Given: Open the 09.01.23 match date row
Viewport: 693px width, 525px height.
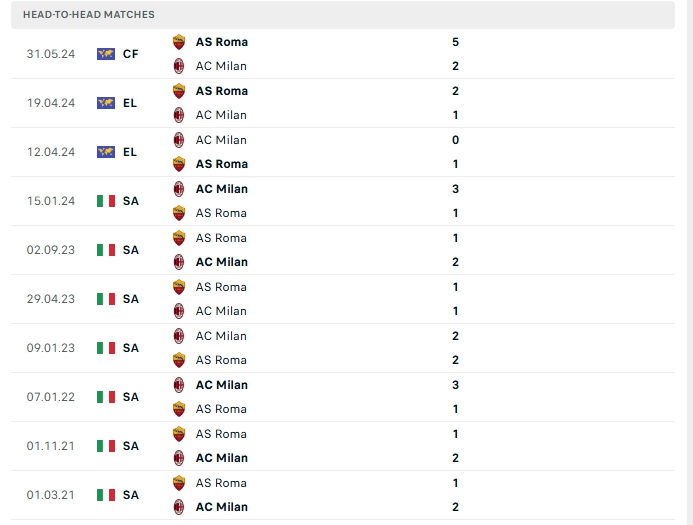Looking at the screenshot, I should [x=48, y=348].
